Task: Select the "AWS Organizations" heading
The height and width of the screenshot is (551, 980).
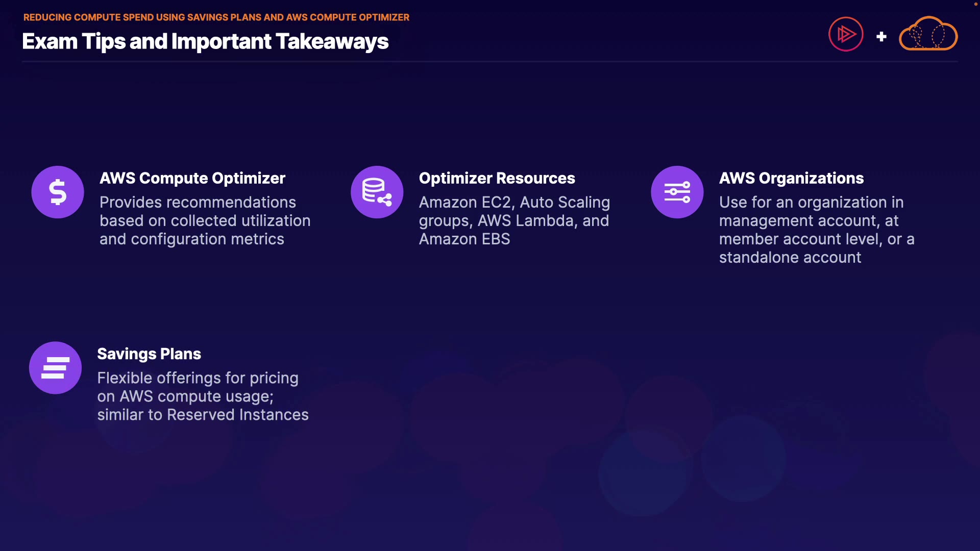Action: point(791,178)
